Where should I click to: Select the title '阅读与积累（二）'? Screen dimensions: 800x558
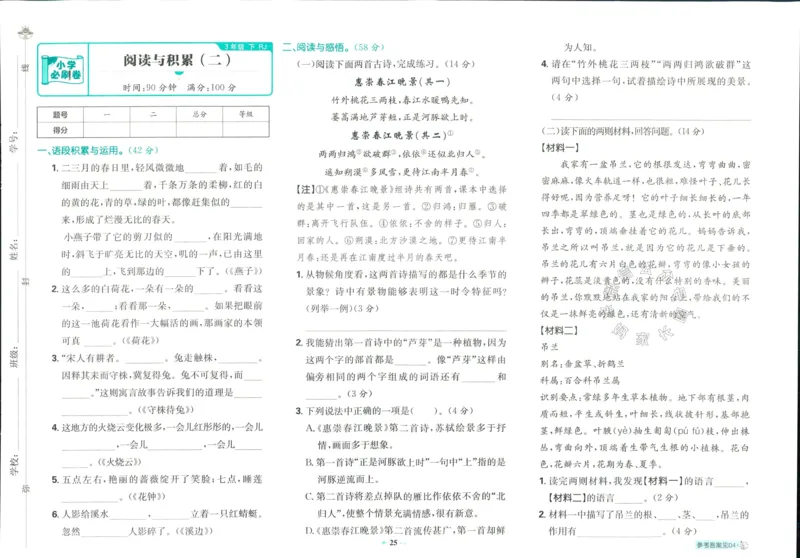[178, 60]
